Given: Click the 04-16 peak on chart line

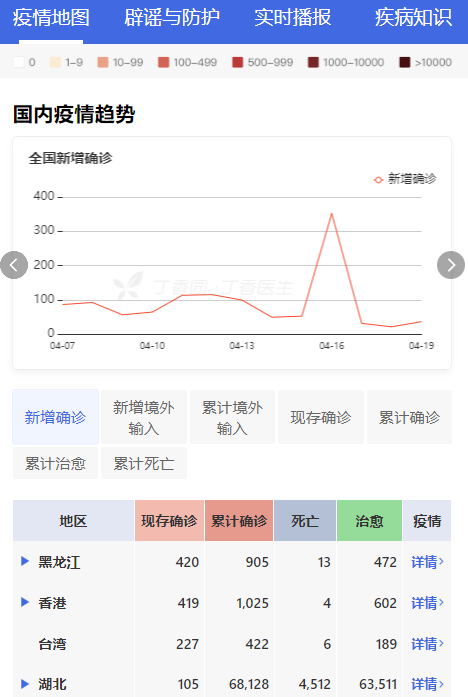Looking at the screenshot, I should [x=332, y=214].
